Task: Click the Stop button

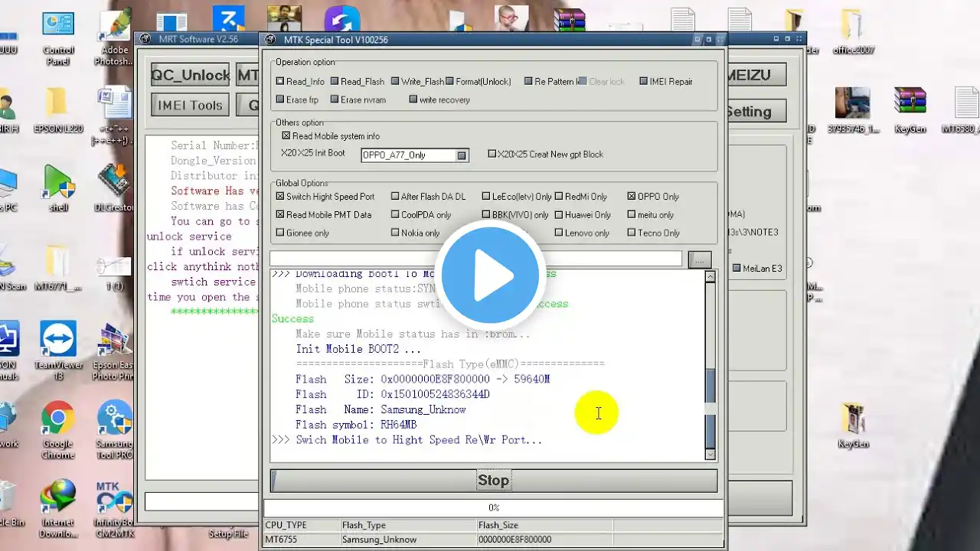Action: (493, 481)
